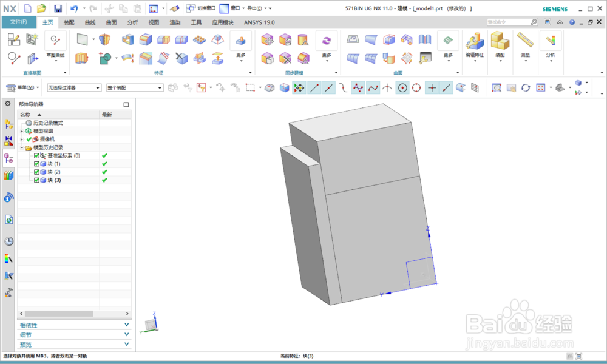Open the selection type filter dropdown
Viewport: 607px width, 364px height.
[x=74, y=88]
